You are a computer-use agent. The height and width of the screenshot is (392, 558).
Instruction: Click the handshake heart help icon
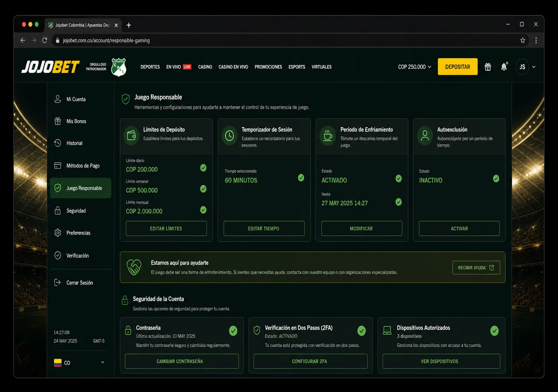point(134,267)
